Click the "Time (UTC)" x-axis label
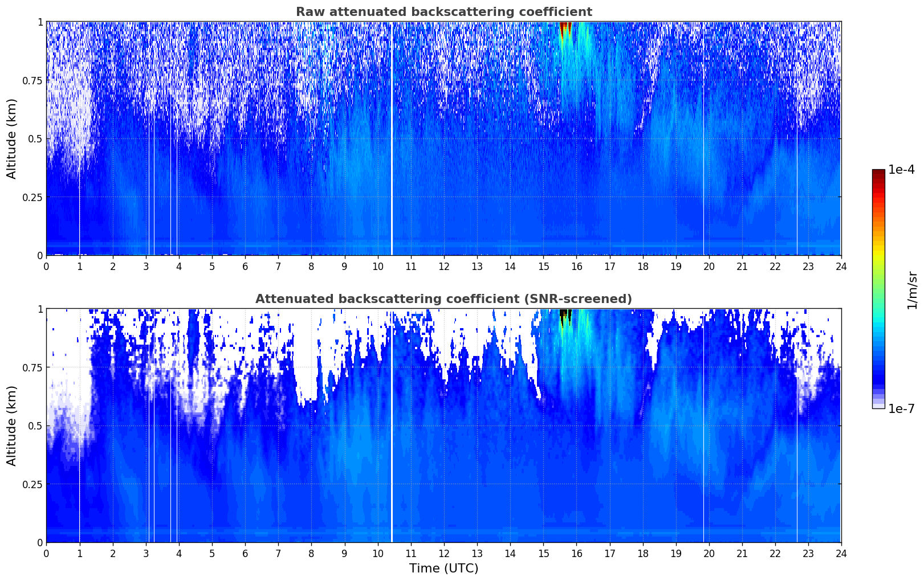 click(x=443, y=568)
